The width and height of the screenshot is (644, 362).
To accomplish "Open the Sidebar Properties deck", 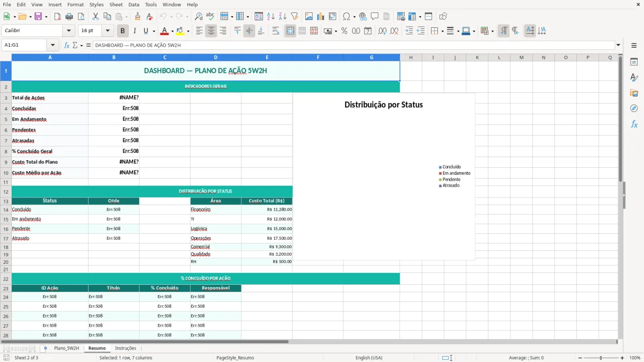I will (634, 62).
